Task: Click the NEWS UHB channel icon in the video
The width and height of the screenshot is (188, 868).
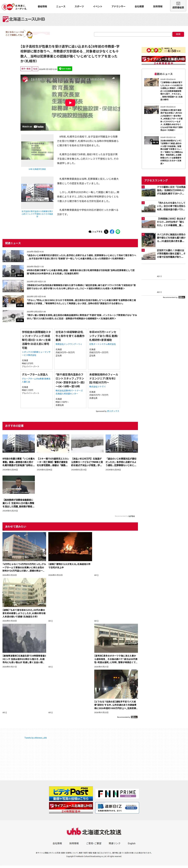Action: pyautogui.click(x=25, y=79)
